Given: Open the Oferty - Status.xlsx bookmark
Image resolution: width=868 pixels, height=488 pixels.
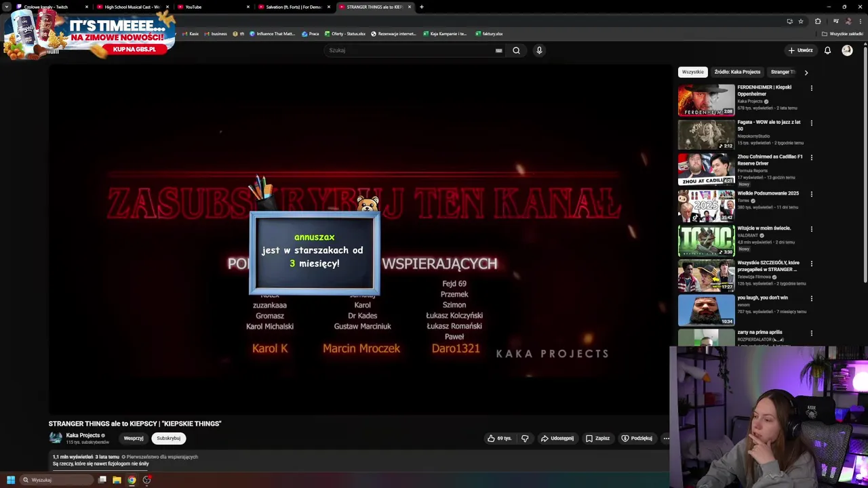Looking at the screenshot, I should point(345,34).
